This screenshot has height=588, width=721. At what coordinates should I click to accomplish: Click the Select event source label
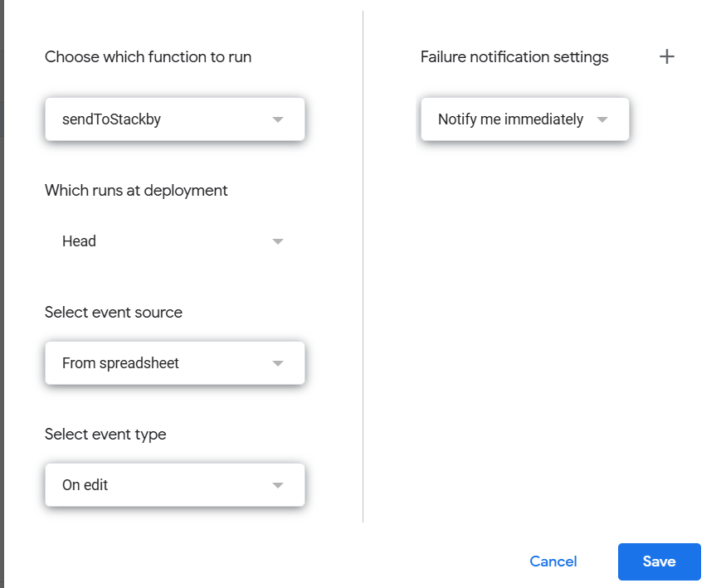(x=114, y=312)
